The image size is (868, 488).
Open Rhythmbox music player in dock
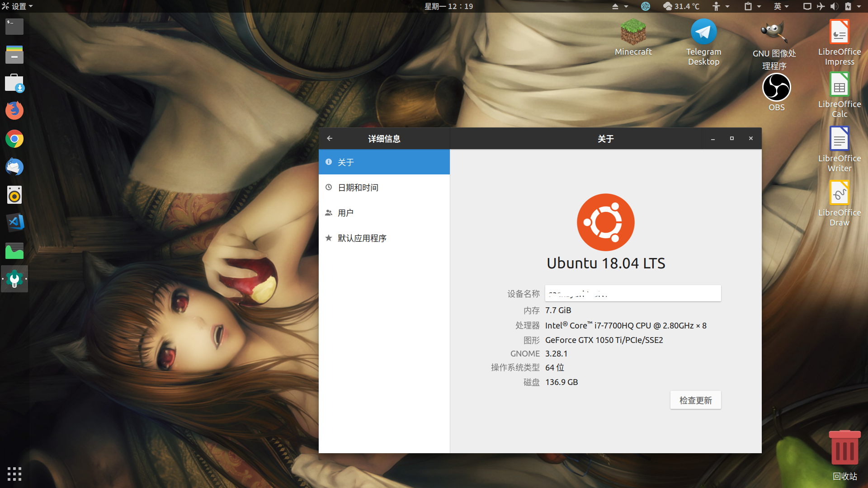coord(14,195)
